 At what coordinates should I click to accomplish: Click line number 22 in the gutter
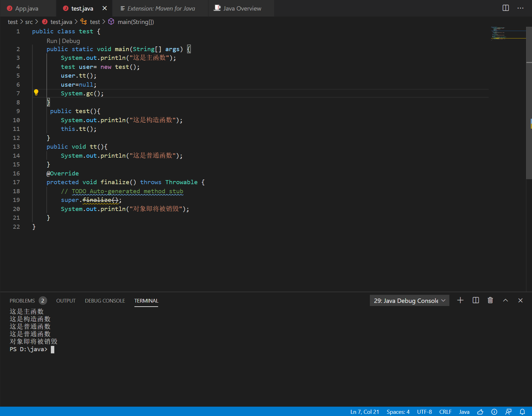click(x=16, y=227)
